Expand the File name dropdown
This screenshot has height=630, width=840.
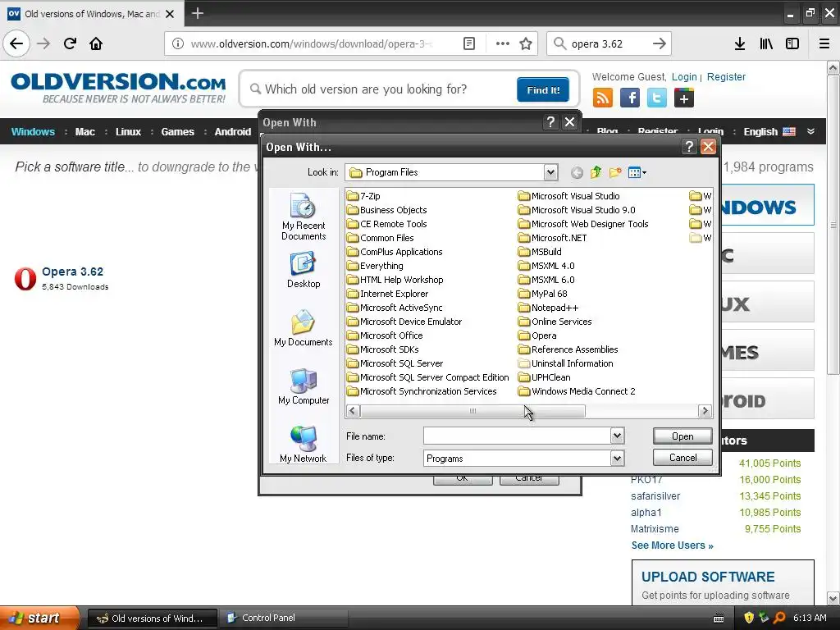[x=617, y=436]
